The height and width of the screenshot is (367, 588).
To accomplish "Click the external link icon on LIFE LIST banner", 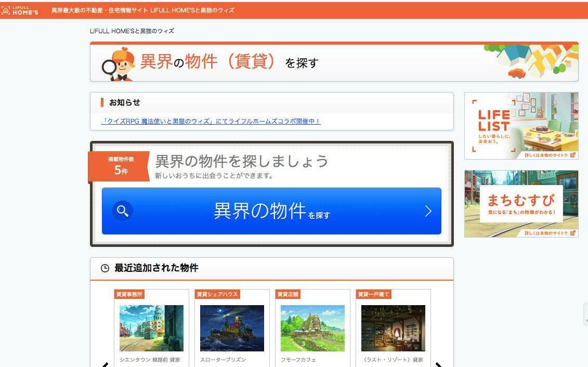I will (573, 154).
